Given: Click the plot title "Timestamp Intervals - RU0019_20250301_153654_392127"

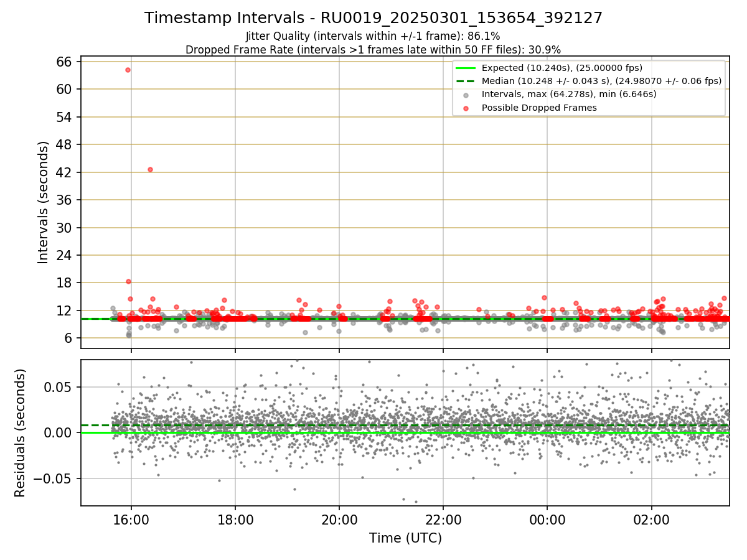Looking at the screenshot, I should coord(374,18).
